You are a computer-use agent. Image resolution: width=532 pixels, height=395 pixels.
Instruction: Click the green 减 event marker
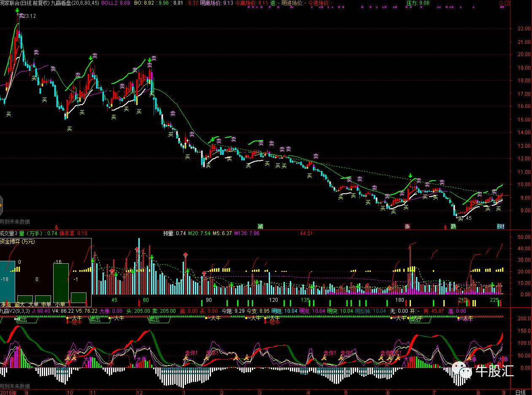point(261,227)
